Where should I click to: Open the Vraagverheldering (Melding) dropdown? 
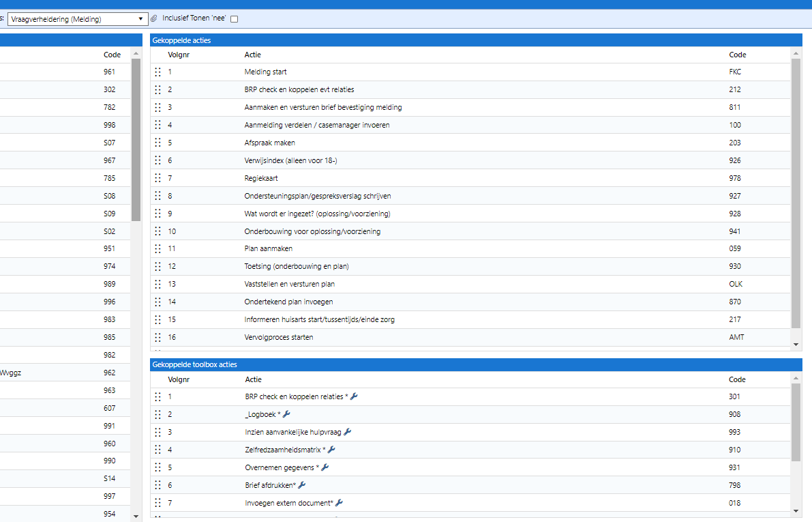(78, 19)
